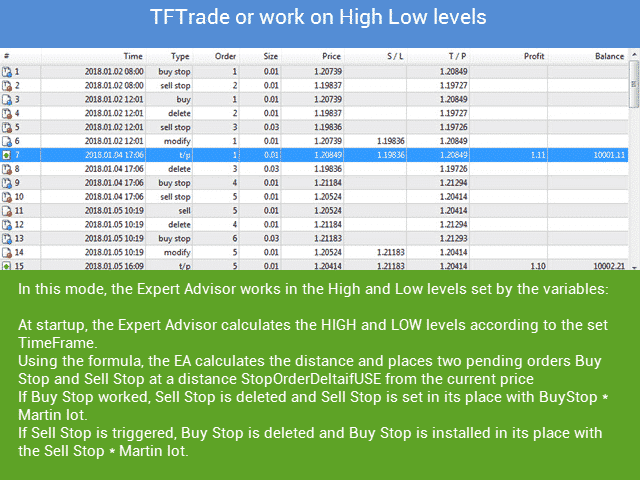
Task: Click the delete order icon in row 4
Action: pos(7,114)
